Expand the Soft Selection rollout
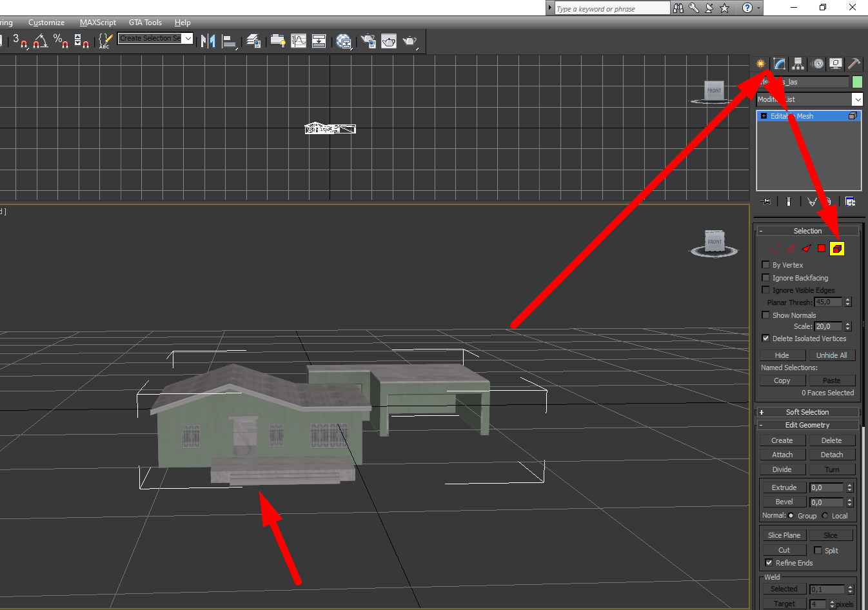This screenshot has height=610, width=868. click(807, 412)
